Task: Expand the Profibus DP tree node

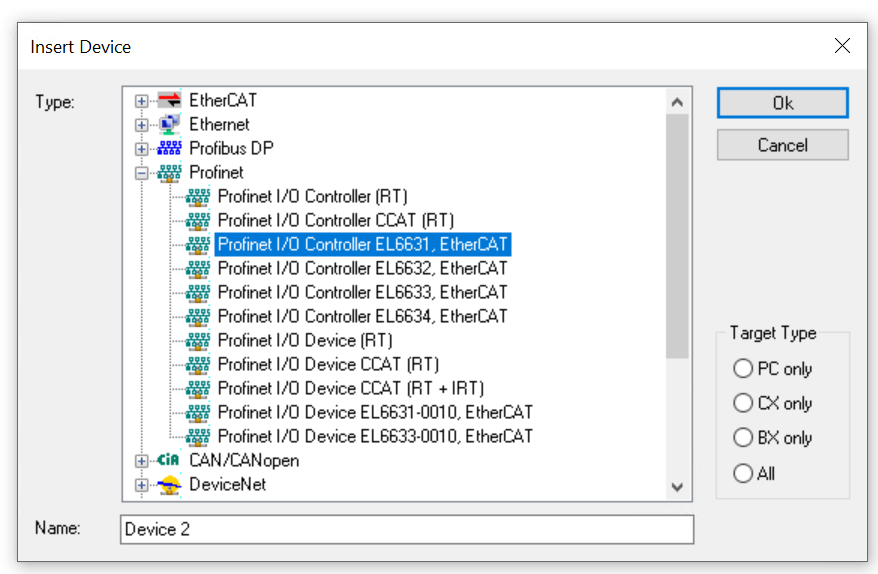Action: (x=142, y=149)
